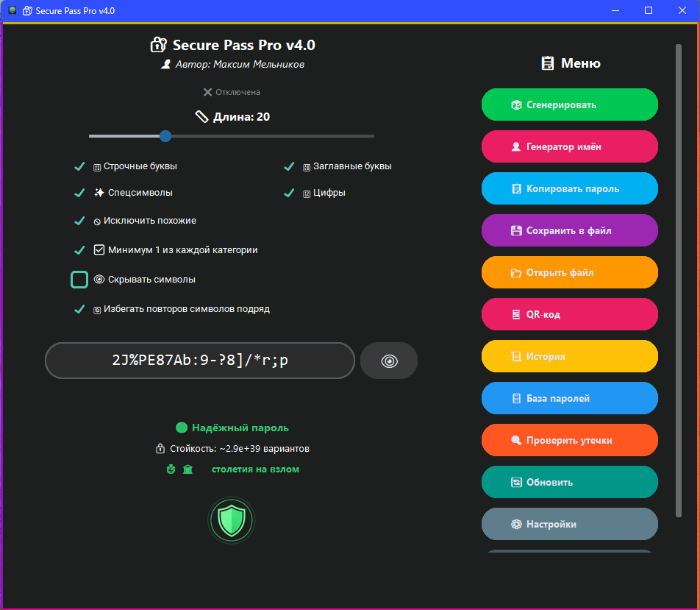Toggle the Спецсимволы checkbox

pos(79,193)
